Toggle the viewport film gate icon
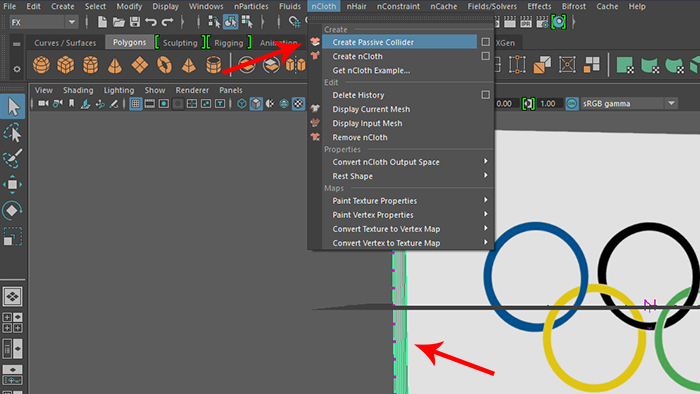Image resolution: width=700 pixels, height=394 pixels. [x=150, y=104]
